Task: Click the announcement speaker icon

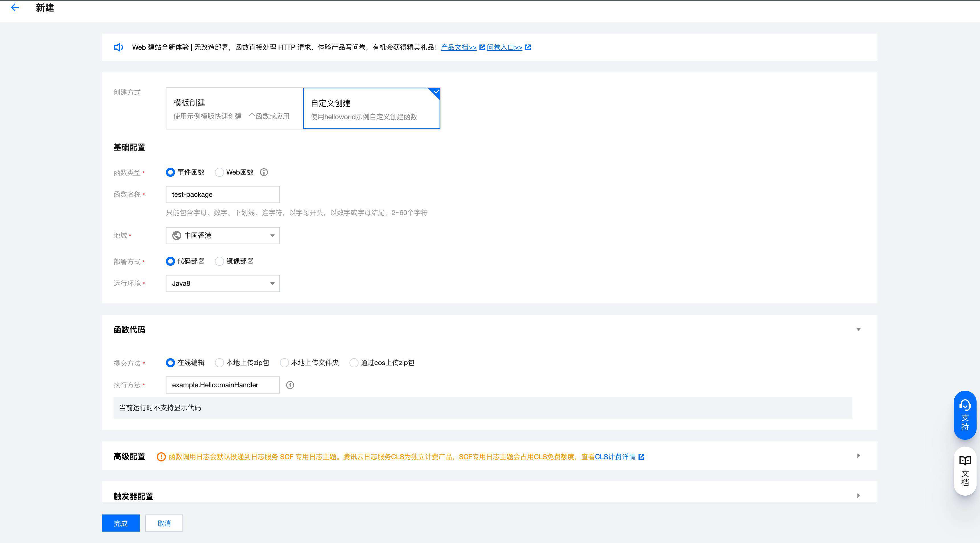Action: (x=118, y=47)
